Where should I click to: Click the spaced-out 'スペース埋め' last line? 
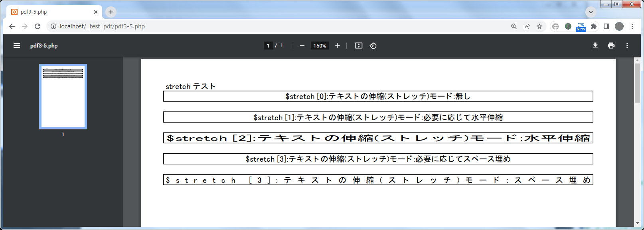click(x=378, y=180)
